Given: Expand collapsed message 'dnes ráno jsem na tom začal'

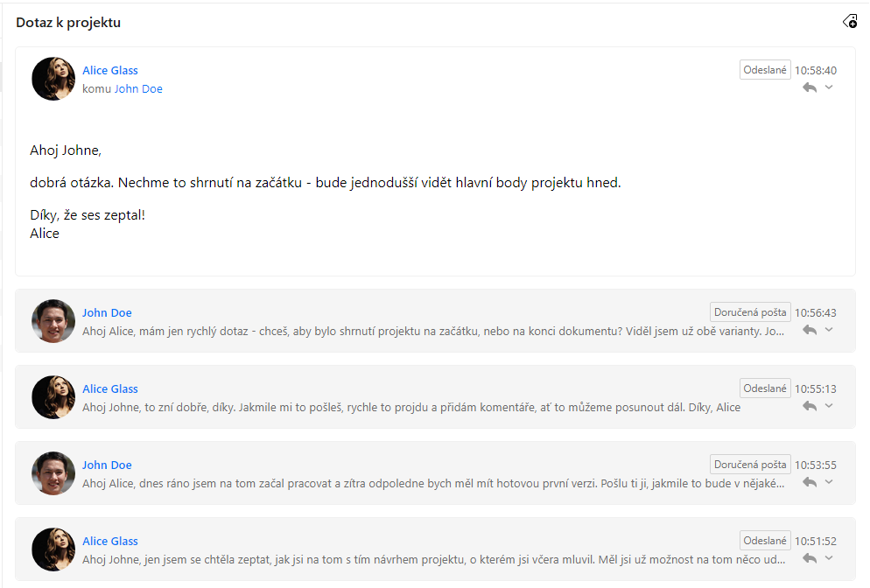Looking at the screenshot, I should (435, 473).
